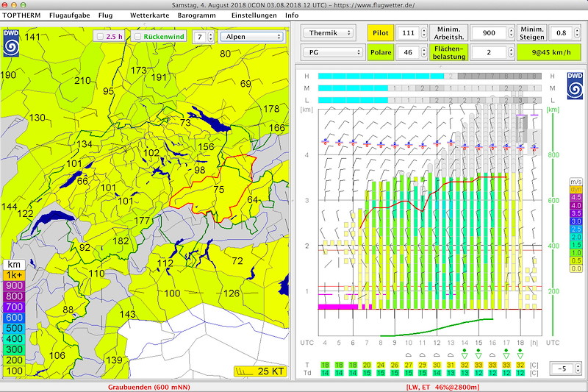Expand the Thermik dropdown
Screen dimensions: 588x392
[x=329, y=32]
